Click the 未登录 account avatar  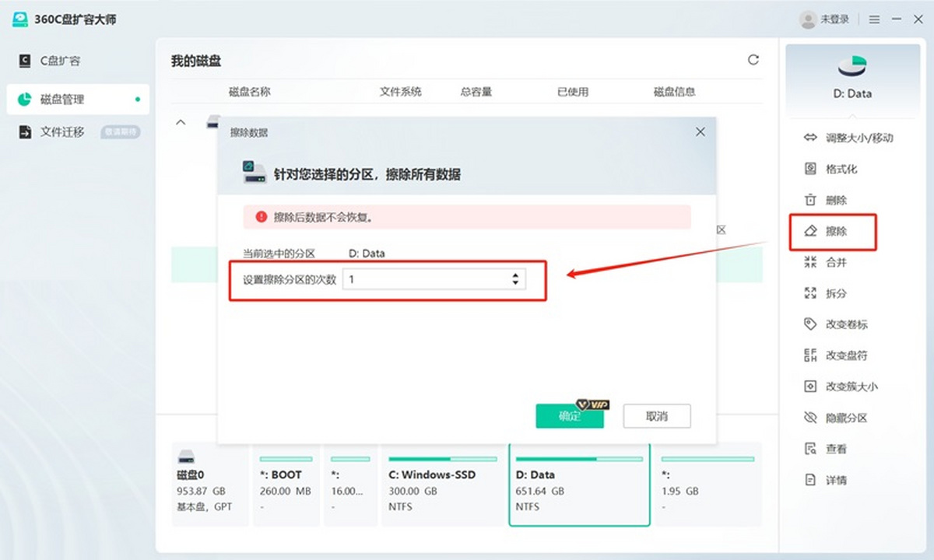(808, 19)
